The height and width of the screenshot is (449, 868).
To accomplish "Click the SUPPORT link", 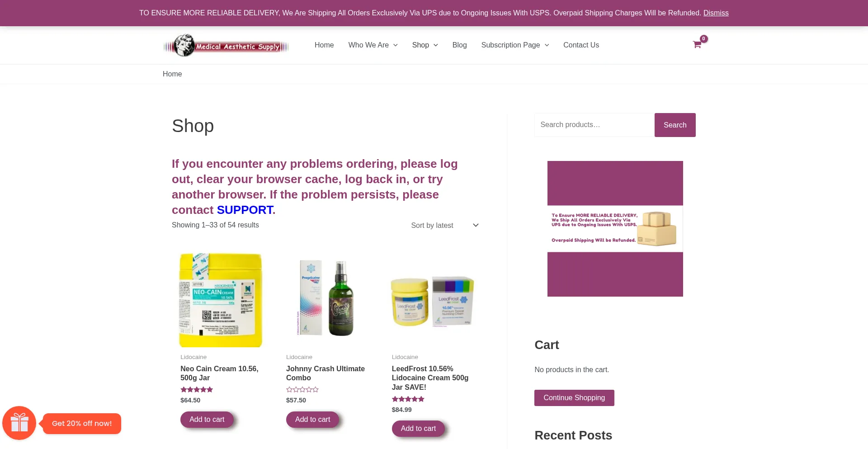I will click(245, 210).
